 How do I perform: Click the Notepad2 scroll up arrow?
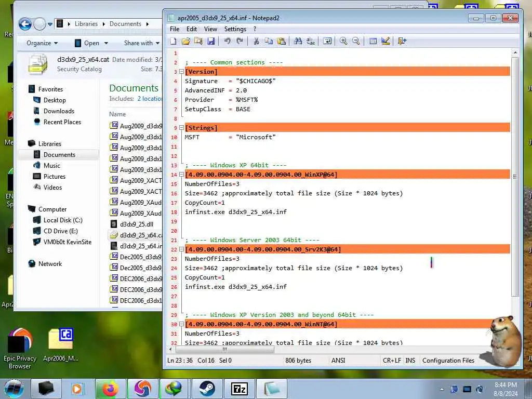515,52
